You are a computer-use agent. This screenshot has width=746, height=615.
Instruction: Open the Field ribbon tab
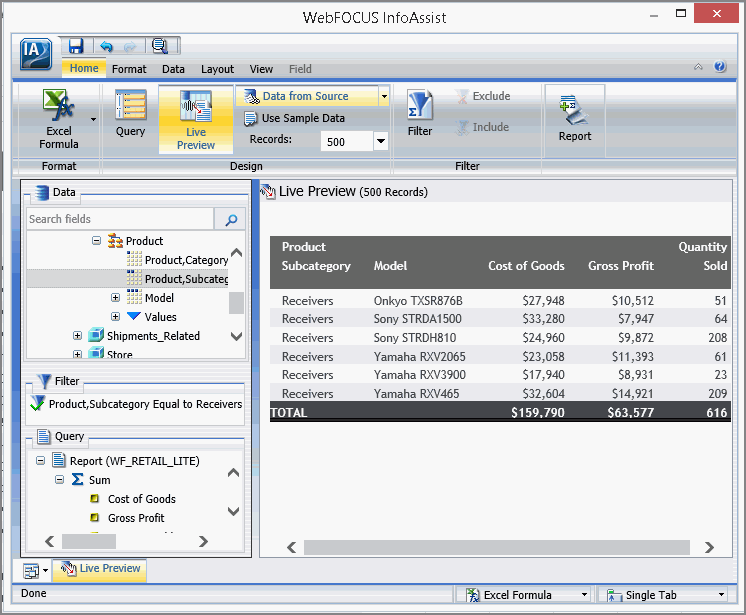pos(300,69)
